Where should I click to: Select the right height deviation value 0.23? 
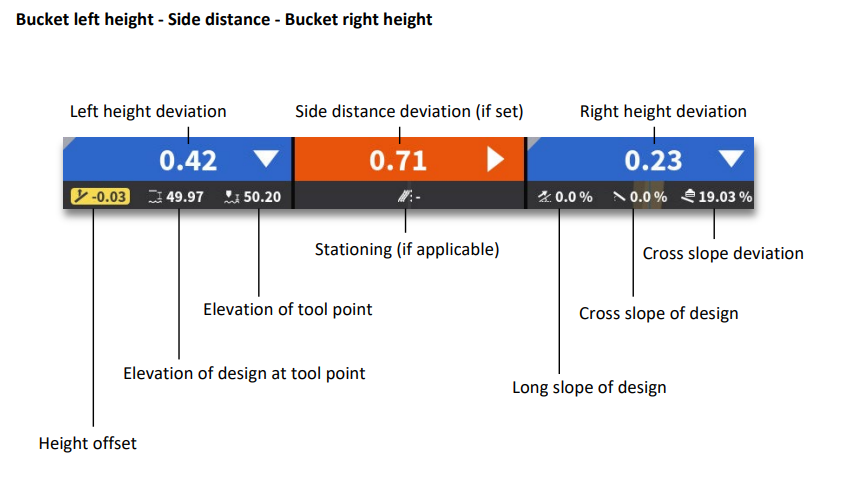pyautogui.click(x=653, y=160)
